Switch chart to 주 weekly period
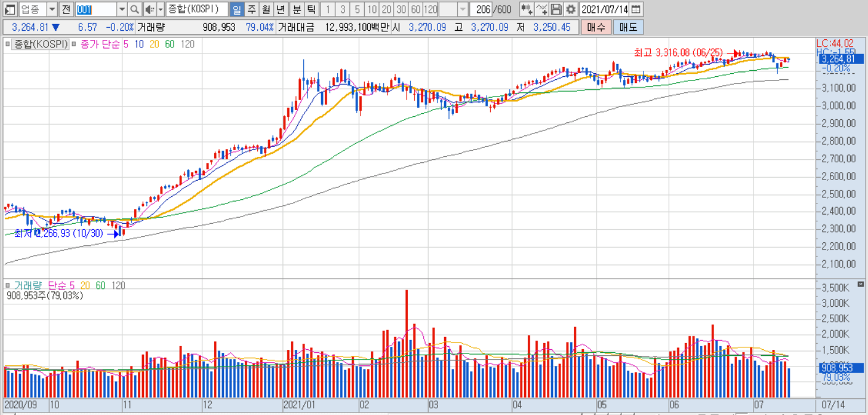Screen dimensions: 868x415 [251, 9]
